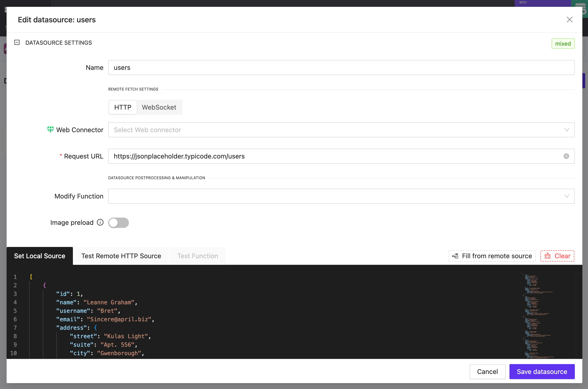Enable the Image preload switch

[x=118, y=222]
